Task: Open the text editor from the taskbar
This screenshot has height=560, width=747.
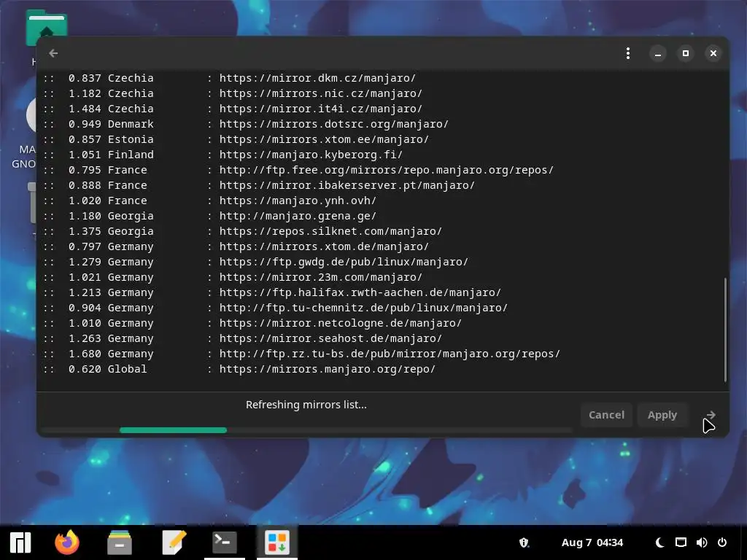Action: [174, 542]
